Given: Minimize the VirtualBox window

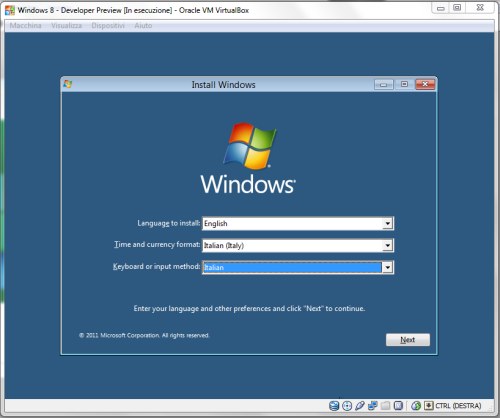Looking at the screenshot, I should point(441,8).
